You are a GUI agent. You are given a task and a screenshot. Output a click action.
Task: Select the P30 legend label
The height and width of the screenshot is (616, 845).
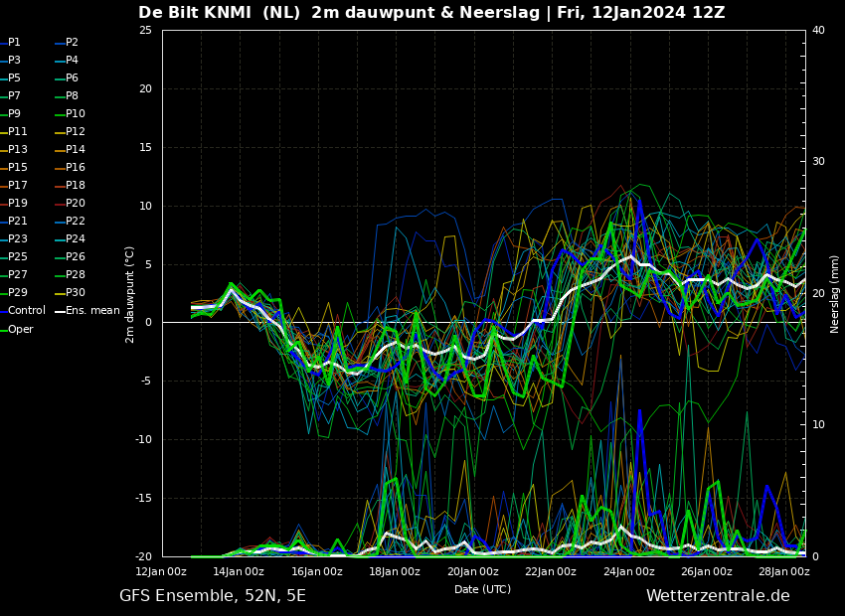(x=70, y=292)
